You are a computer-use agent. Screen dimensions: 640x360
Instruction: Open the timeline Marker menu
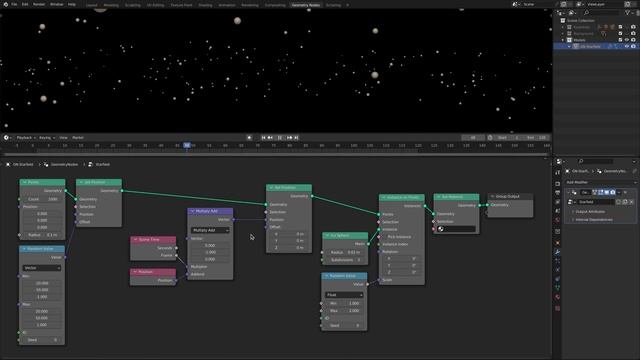(78, 138)
